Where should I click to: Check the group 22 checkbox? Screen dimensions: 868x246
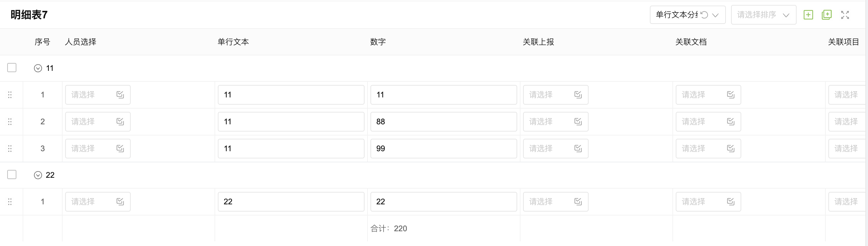click(12, 175)
